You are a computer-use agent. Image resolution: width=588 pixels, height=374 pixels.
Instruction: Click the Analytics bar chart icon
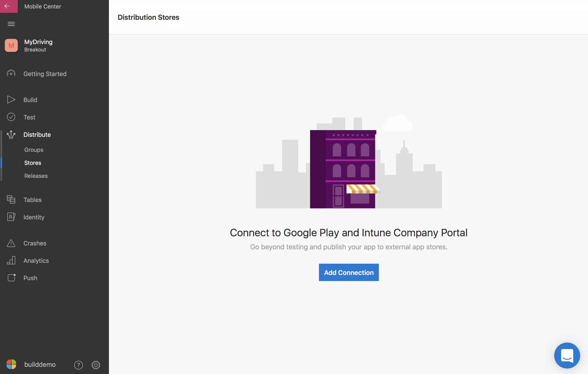tap(11, 260)
